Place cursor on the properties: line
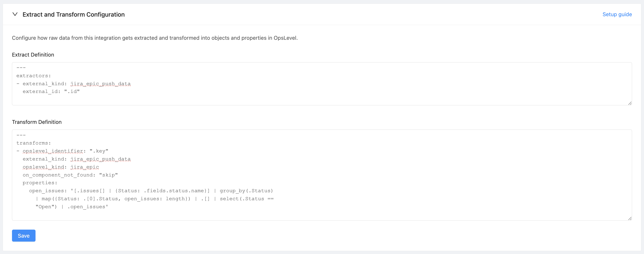 [40, 183]
